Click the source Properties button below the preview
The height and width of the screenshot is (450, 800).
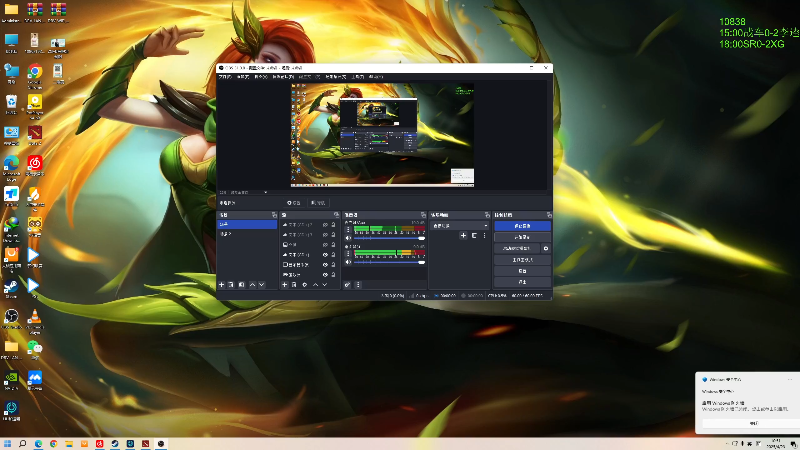293,203
